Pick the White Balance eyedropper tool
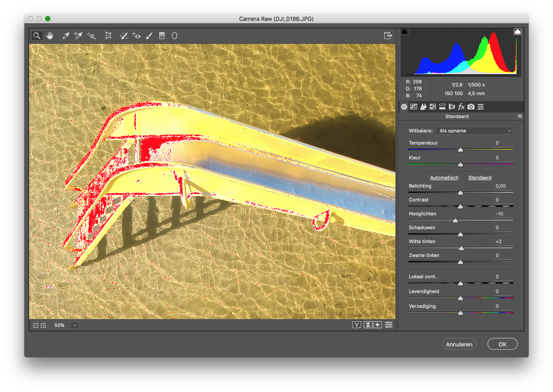 pyautogui.click(x=66, y=36)
